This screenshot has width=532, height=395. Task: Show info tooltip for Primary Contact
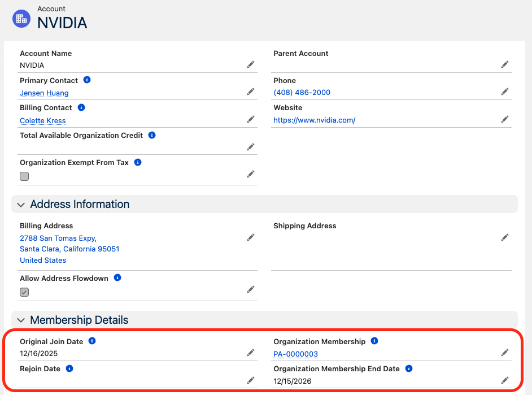tap(87, 80)
